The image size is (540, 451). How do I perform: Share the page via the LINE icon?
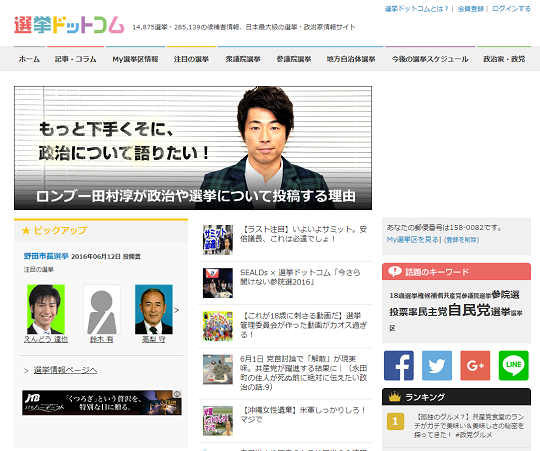pyautogui.click(x=513, y=366)
